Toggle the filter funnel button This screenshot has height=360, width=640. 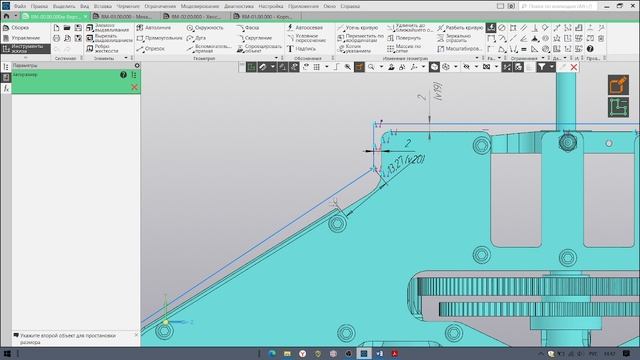(541, 67)
